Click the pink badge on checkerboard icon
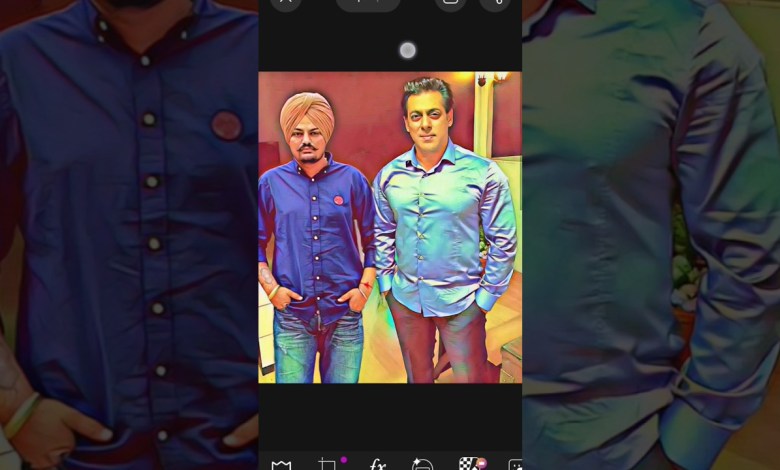 click(482, 463)
